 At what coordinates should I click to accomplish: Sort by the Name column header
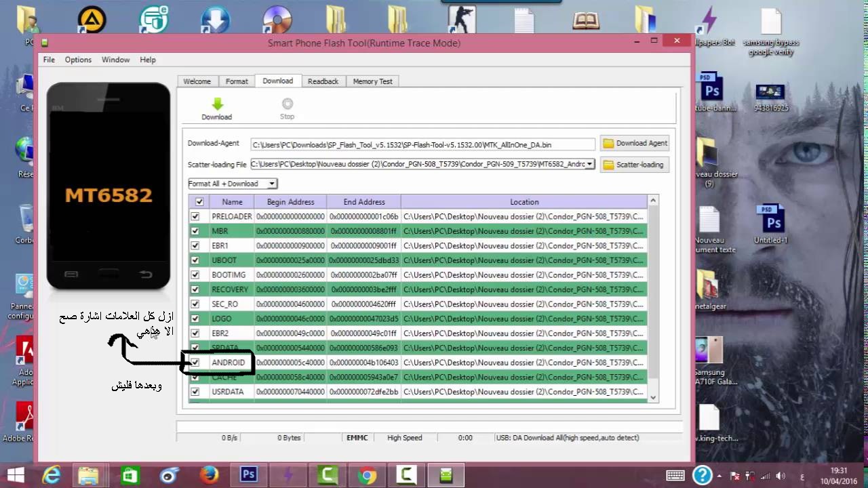click(x=232, y=202)
